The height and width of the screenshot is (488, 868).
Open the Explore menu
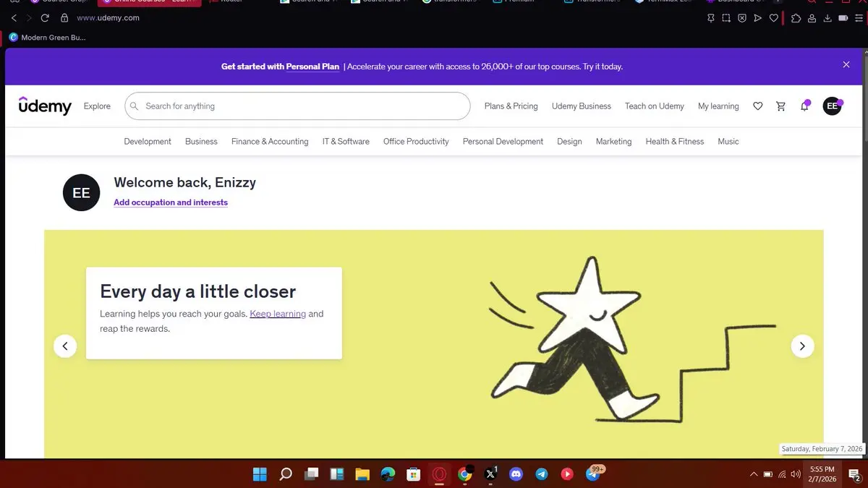[97, 106]
